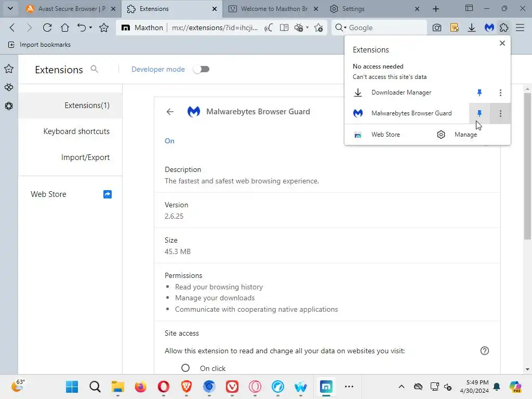Open the tab list dropdown chevron
The height and width of the screenshot is (399, 532).
(10, 8)
